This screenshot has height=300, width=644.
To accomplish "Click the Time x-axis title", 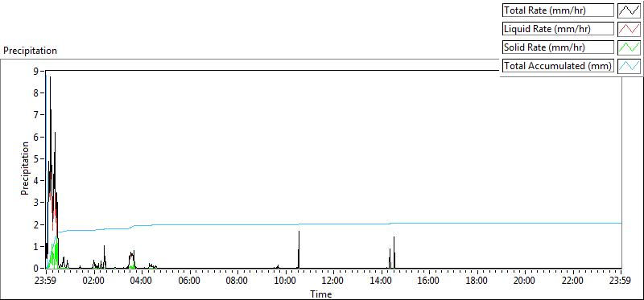I will pos(321,294).
